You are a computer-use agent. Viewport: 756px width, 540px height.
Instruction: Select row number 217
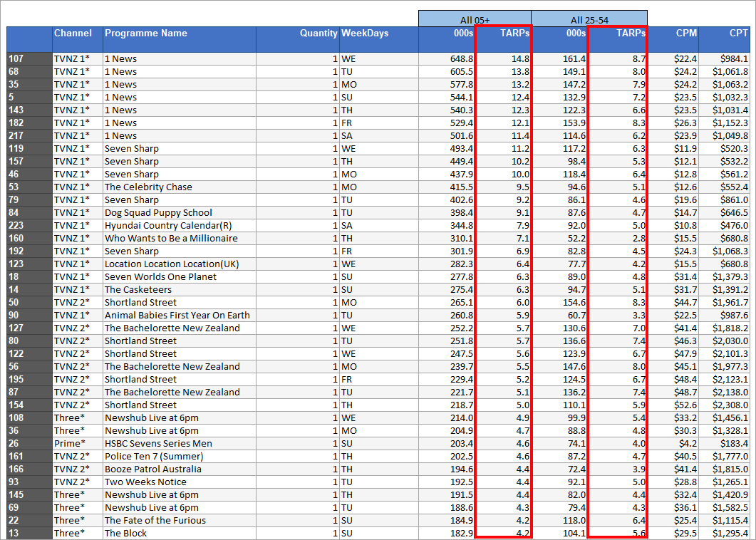tap(29, 135)
